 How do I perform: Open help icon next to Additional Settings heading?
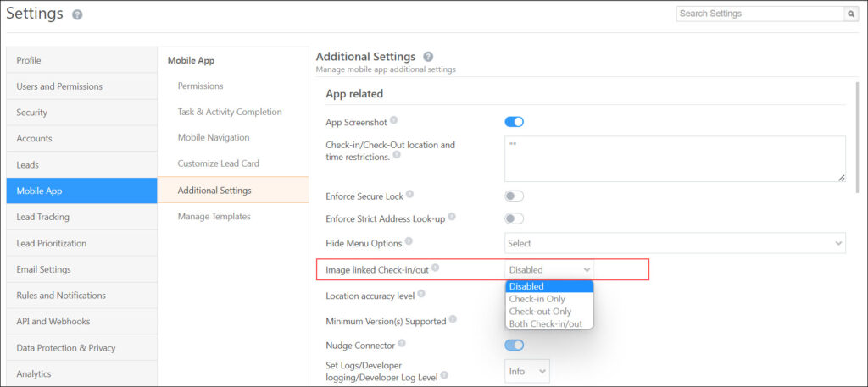(x=428, y=57)
